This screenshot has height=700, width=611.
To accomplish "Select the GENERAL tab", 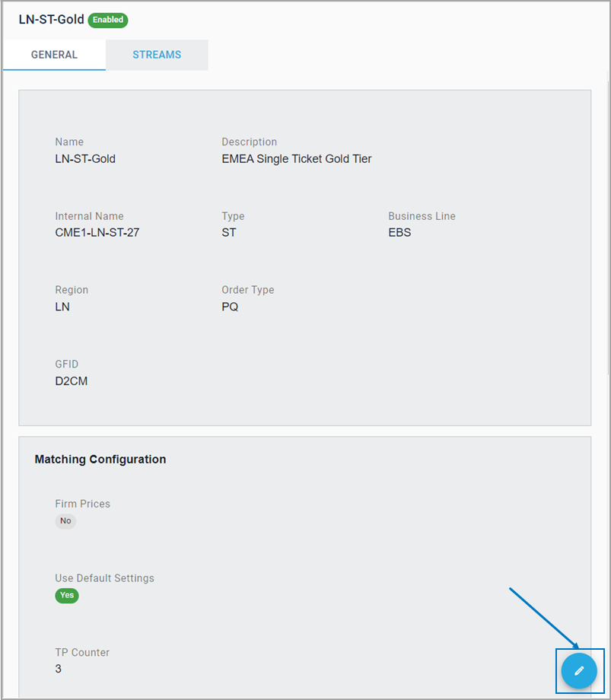I will pyautogui.click(x=54, y=55).
